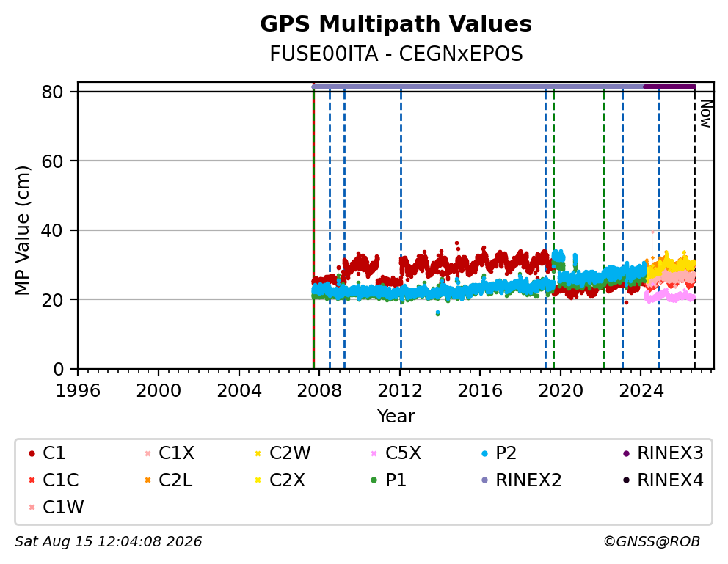
Task: Click the dark purple RINEX3 bar at top
Action: tap(669, 87)
